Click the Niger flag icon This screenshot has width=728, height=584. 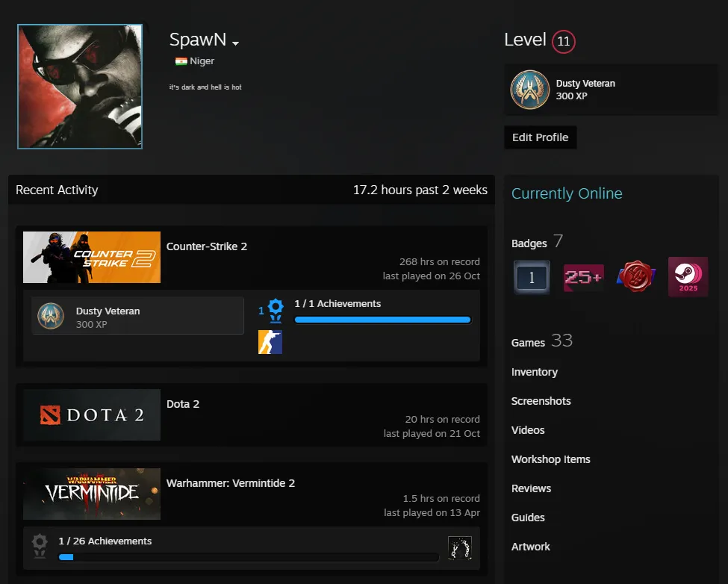tap(181, 61)
